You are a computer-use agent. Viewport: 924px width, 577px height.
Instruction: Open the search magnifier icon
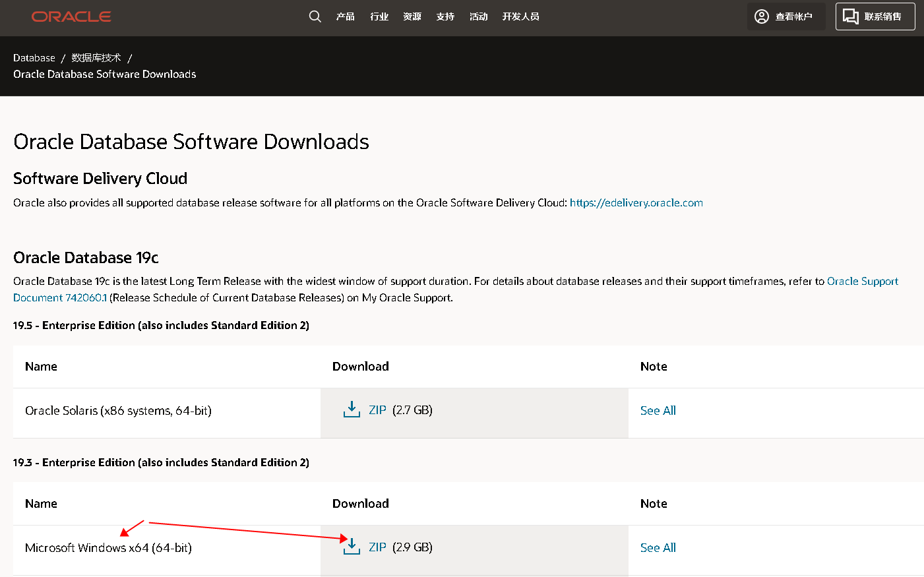pos(315,16)
